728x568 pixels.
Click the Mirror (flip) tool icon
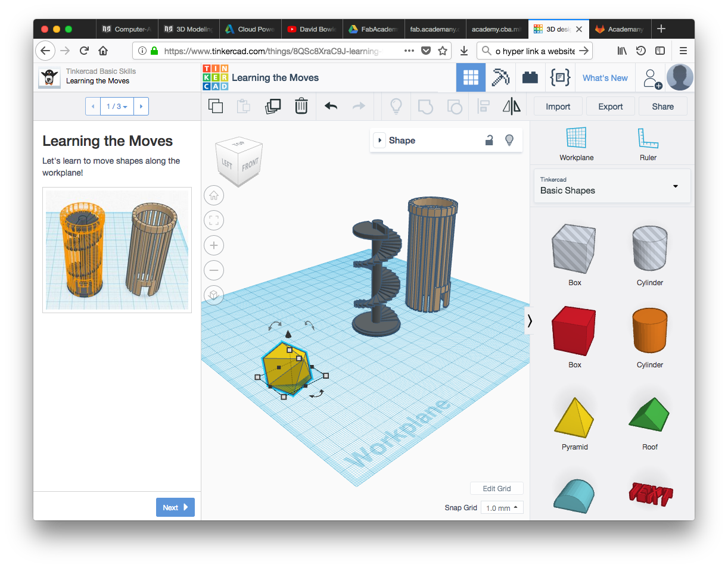click(x=512, y=107)
